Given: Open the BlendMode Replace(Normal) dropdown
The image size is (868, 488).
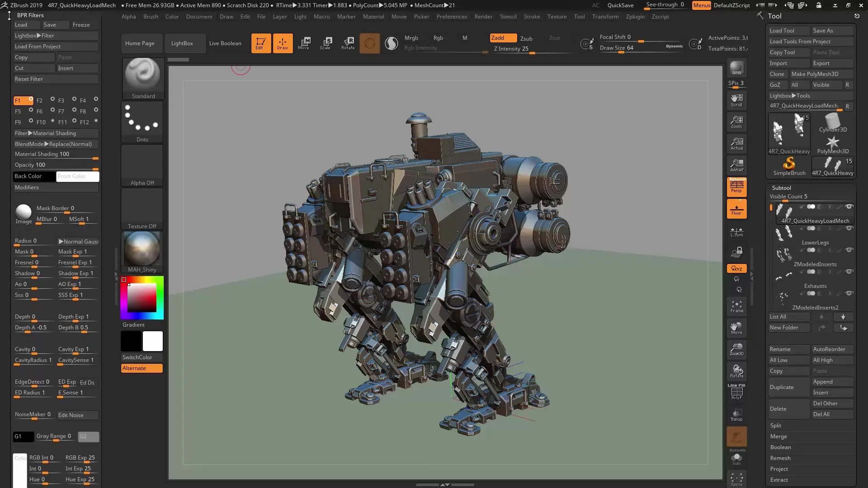Looking at the screenshot, I should [56, 144].
